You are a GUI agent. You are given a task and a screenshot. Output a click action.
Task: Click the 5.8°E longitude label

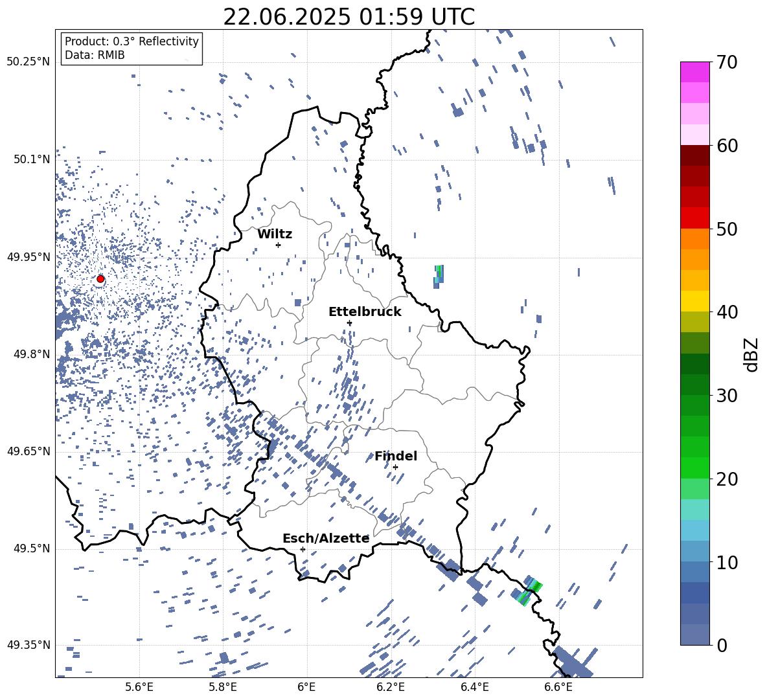click(223, 687)
